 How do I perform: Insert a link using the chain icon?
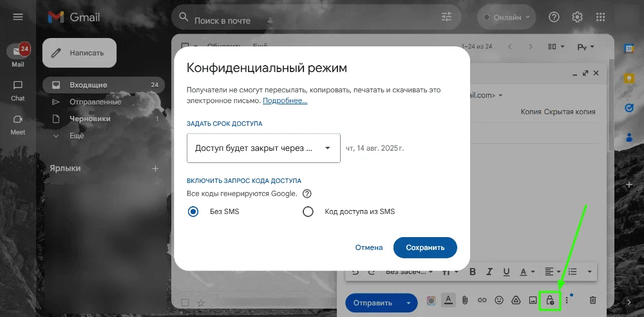click(x=482, y=300)
